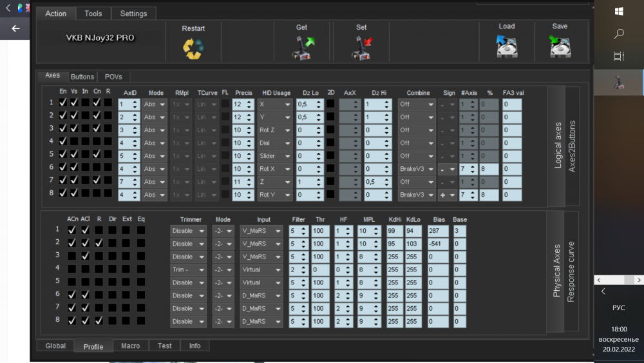Click Dz Lo stepper for logical axis 1
This screenshot has height=363, width=644.
point(319,104)
